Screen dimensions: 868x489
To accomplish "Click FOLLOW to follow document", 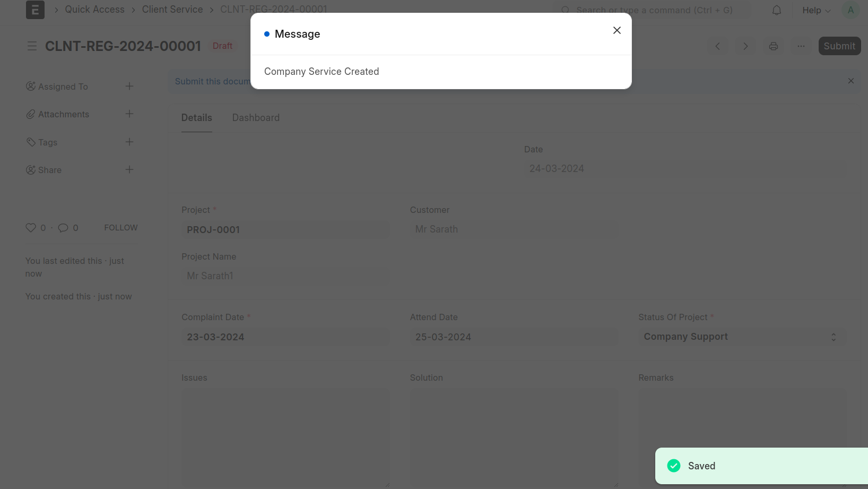I will (x=121, y=227).
